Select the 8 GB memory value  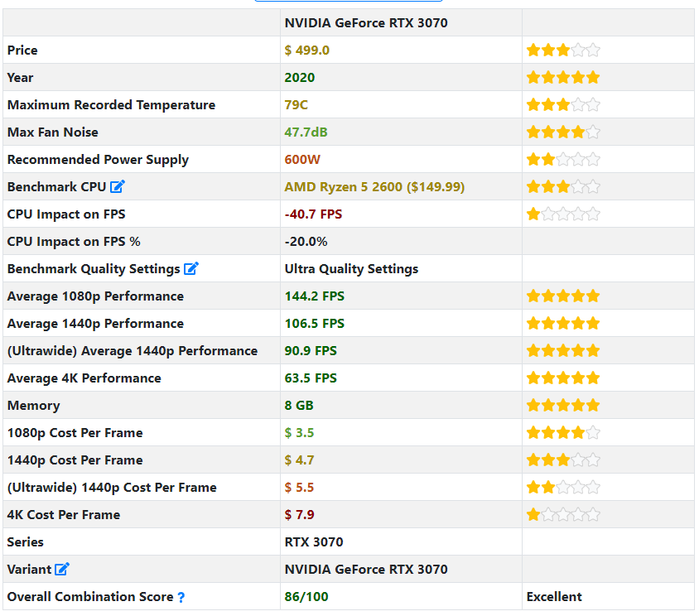tap(299, 405)
